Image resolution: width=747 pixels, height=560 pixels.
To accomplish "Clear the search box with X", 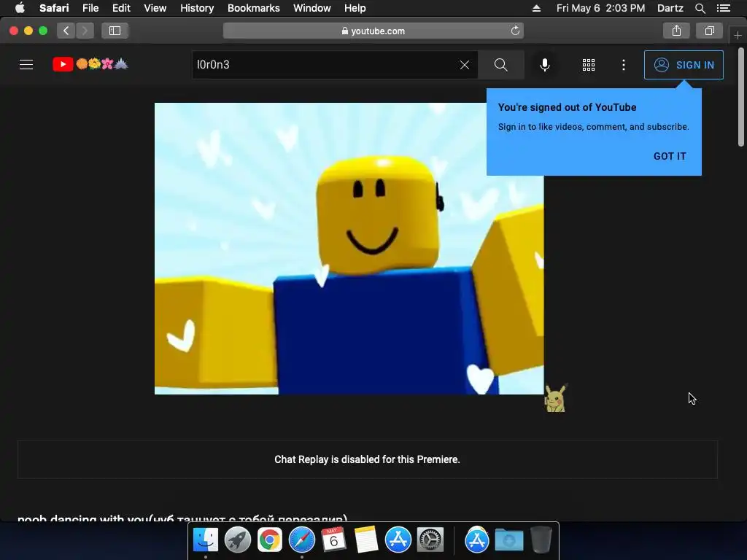I will coord(465,65).
